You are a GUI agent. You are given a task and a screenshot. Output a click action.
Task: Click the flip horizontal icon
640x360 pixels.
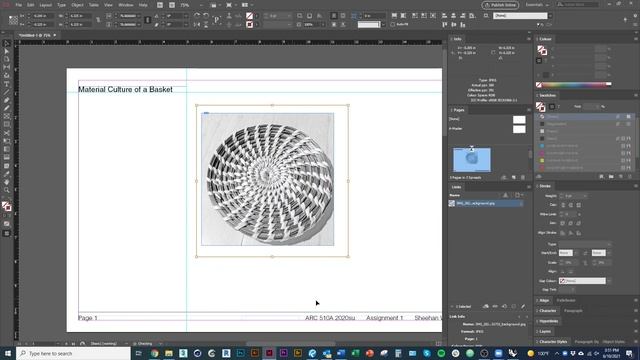(x=197, y=25)
